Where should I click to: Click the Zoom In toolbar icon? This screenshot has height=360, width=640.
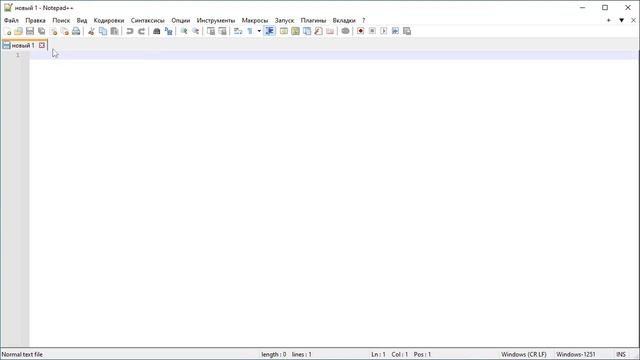(184, 31)
